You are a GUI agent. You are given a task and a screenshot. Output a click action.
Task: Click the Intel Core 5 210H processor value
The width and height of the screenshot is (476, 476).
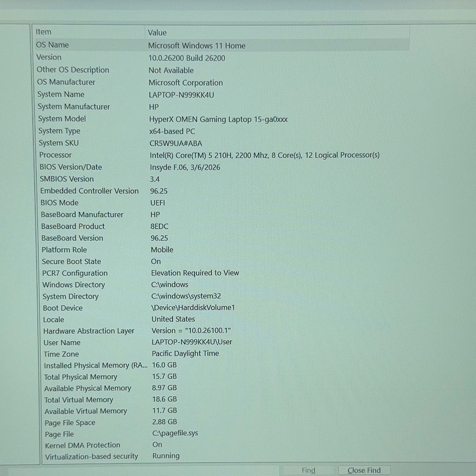pyautogui.click(x=265, y=155)
